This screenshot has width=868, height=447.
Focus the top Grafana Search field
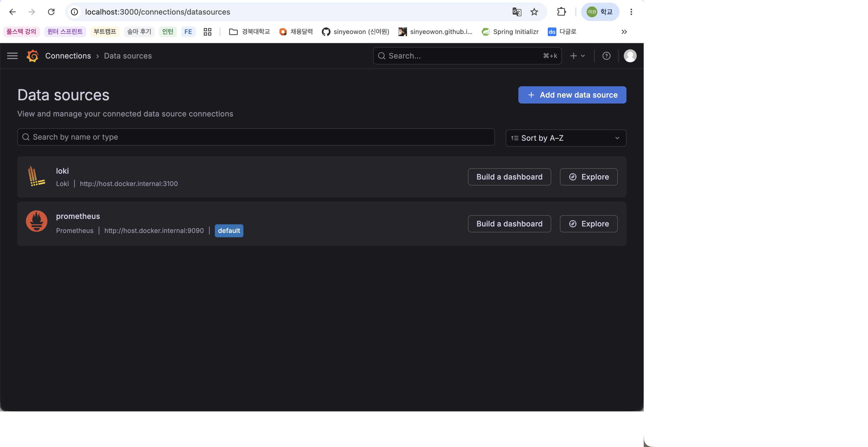coord(467,56)
